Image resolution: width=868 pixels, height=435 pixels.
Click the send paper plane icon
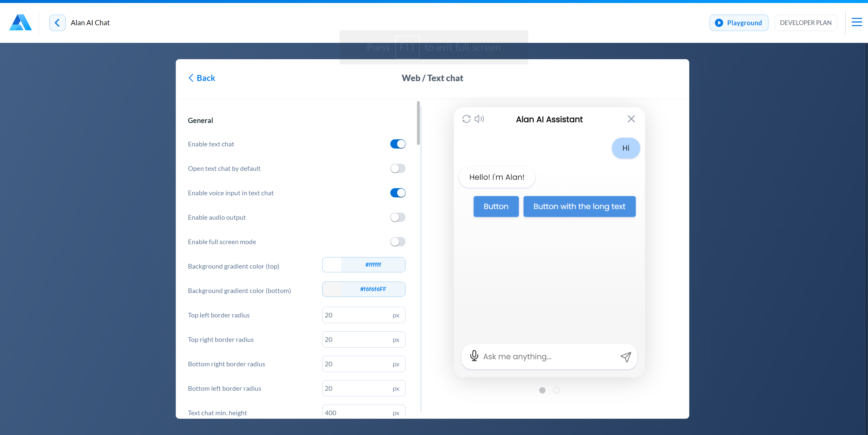(626, 357)
